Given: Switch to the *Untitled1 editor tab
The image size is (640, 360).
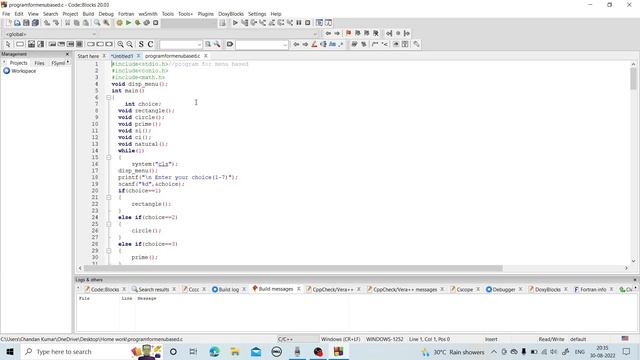Looking at the screenshot, I should [122, 56].
